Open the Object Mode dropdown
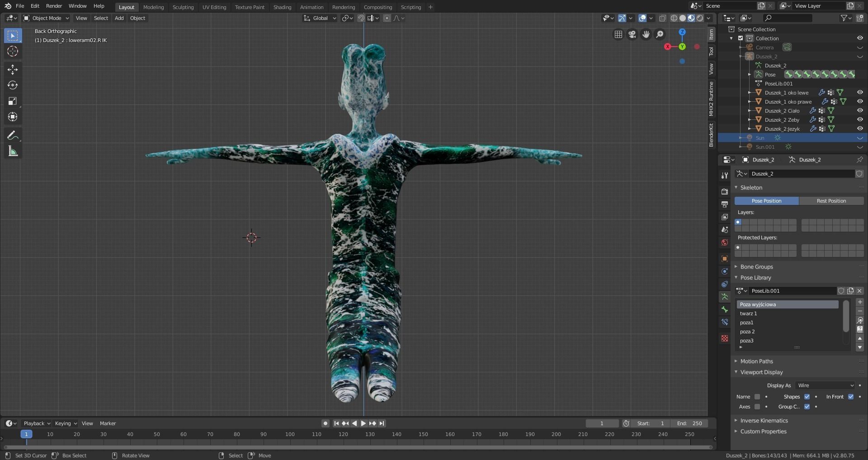The width and height of the screenshot is (868, 460). tap(46, 18)
